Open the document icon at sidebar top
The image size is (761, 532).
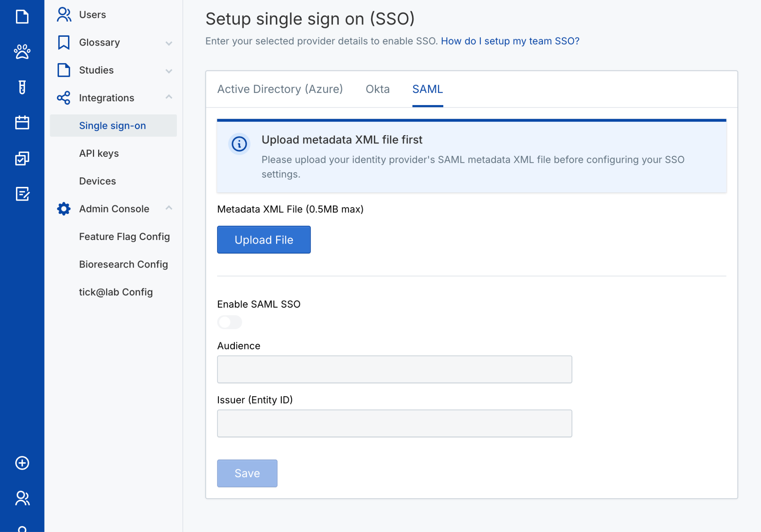pos(22,16)
